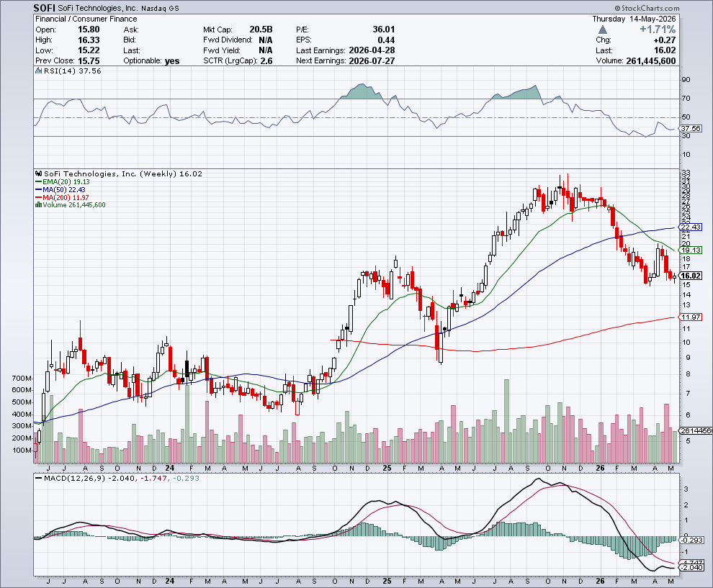The image size is (713, 588).
Task: Click the Mkt Cap 20.5B value
Action: (x=261, y=30)
